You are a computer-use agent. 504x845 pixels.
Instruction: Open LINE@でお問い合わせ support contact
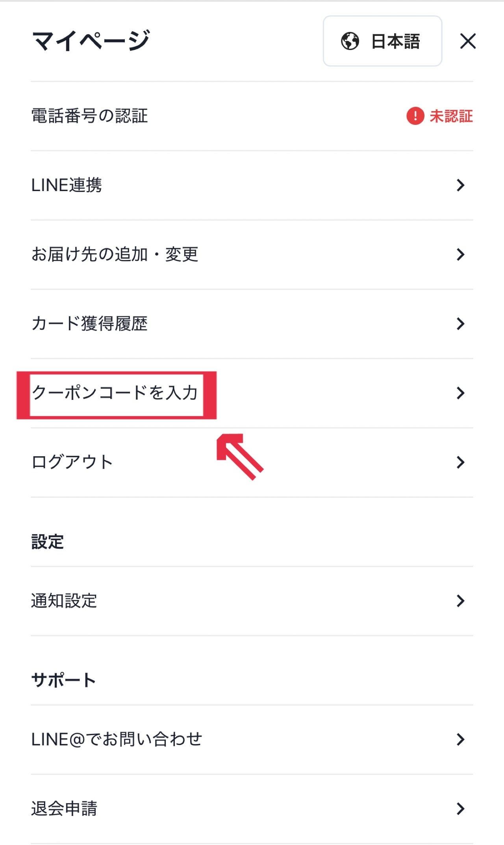pos(117,739)
